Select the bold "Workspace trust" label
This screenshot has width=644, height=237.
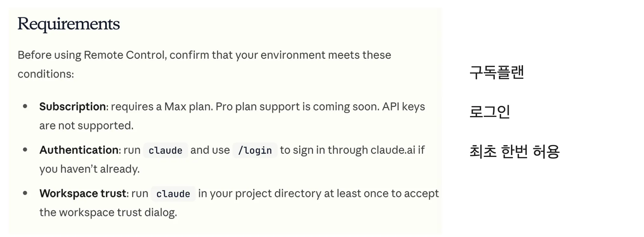[83, 193]
